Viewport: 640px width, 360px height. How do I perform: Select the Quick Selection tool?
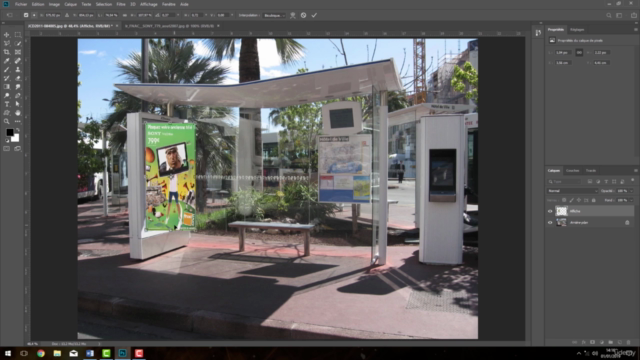click(18, 43)
